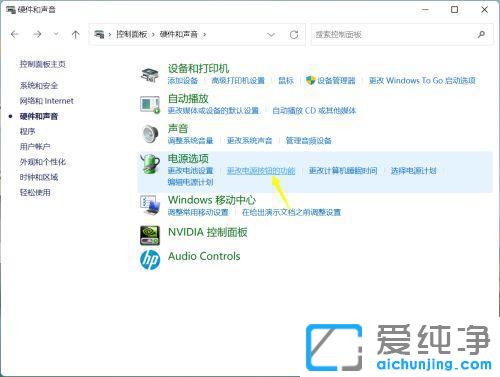Image resolution: width=500 pixels, height=377 pixels.
Task: Click 更改电池设置 link
Action: (x=190, y=171)
